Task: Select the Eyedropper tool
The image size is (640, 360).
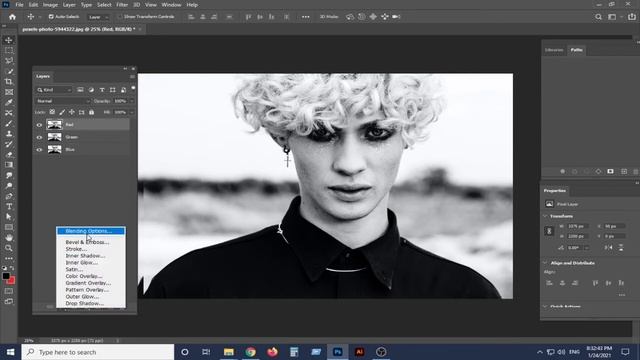Action: pyautogui.click(x=9, y=102)
